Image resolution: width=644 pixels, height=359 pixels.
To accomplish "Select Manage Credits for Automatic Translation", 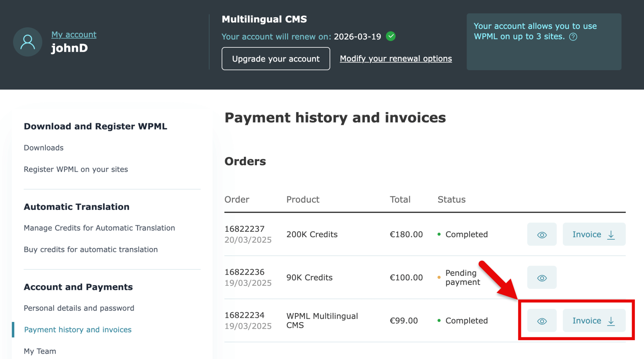I will 99,228.
